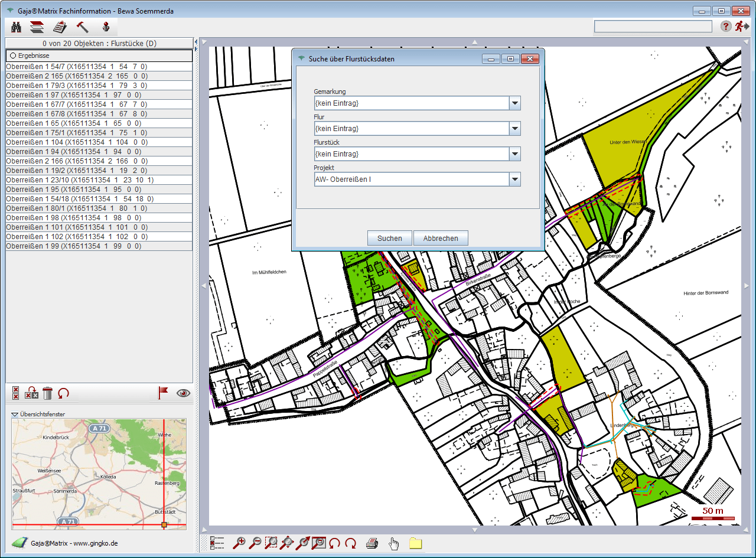Delete results with the trash can icon
The height and width of the screenshot is (558, 756).
(x=48, y=393)
